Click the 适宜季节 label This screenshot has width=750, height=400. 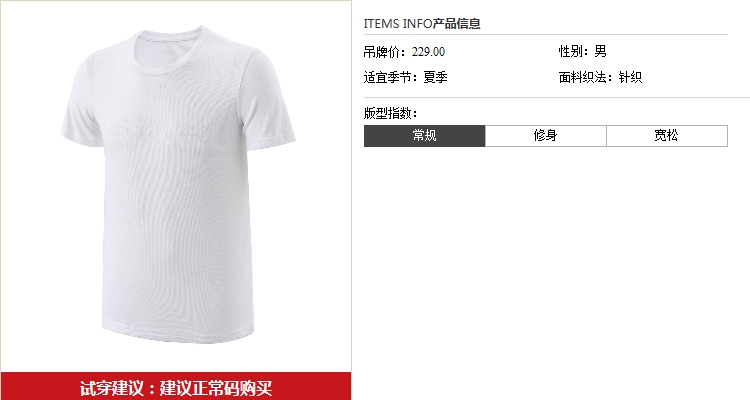pyautogui.click(x=390, y=77)
